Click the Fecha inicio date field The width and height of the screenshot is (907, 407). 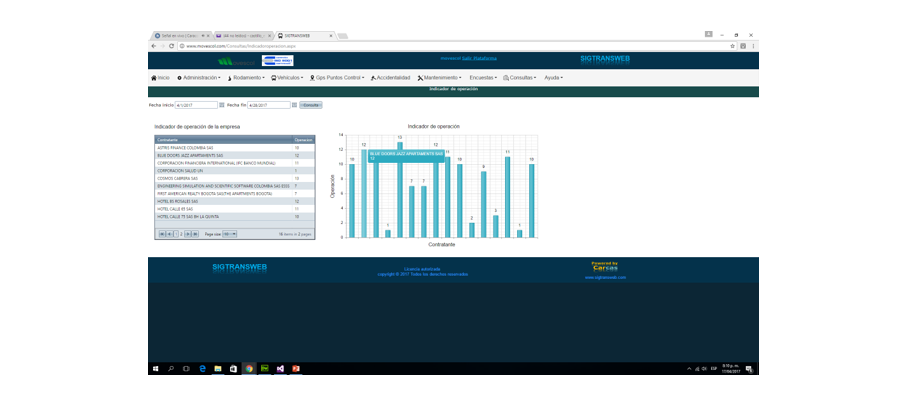(197, 105)
